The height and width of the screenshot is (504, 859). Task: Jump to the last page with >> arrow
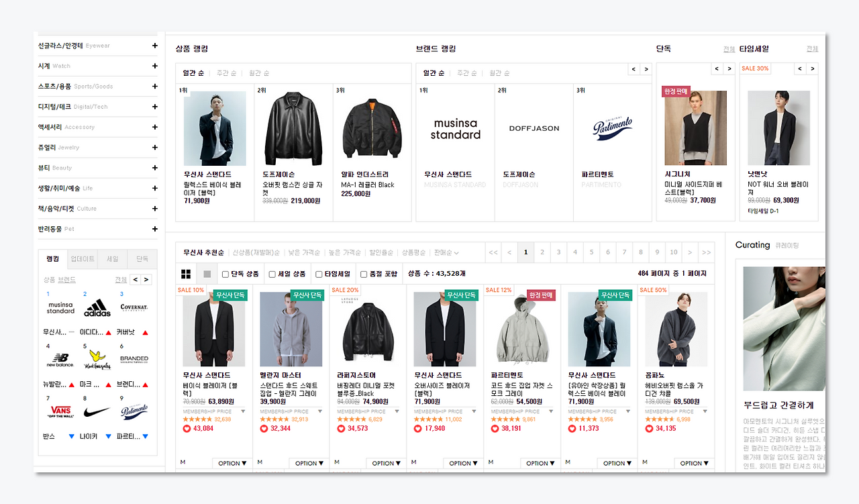point(706,252)
